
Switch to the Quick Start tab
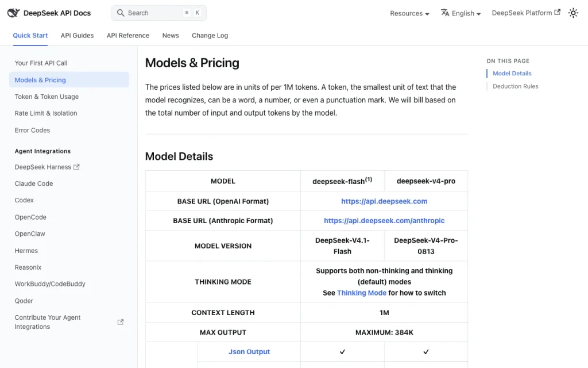[30, 35]
